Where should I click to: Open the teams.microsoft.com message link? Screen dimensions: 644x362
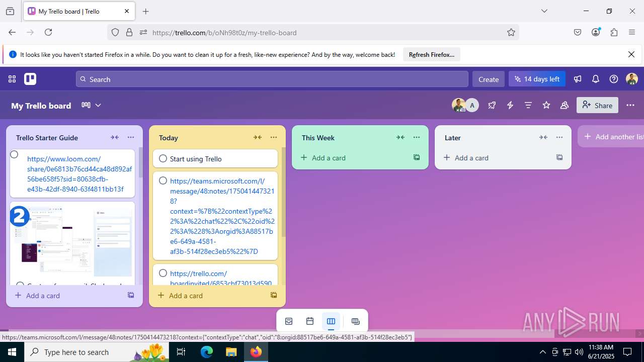point(222,216)
